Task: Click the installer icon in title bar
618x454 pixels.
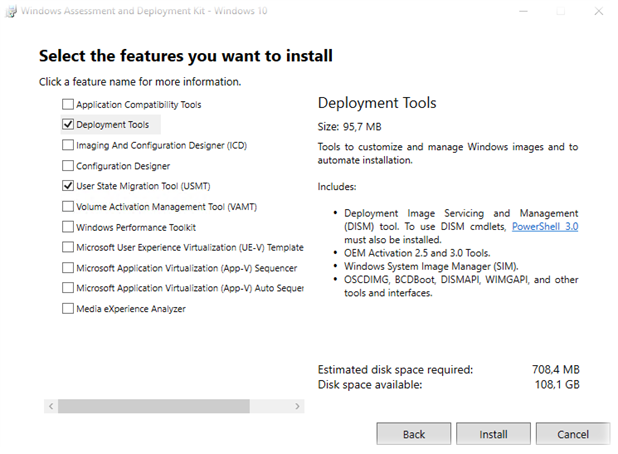Action: tap(11, 11)
